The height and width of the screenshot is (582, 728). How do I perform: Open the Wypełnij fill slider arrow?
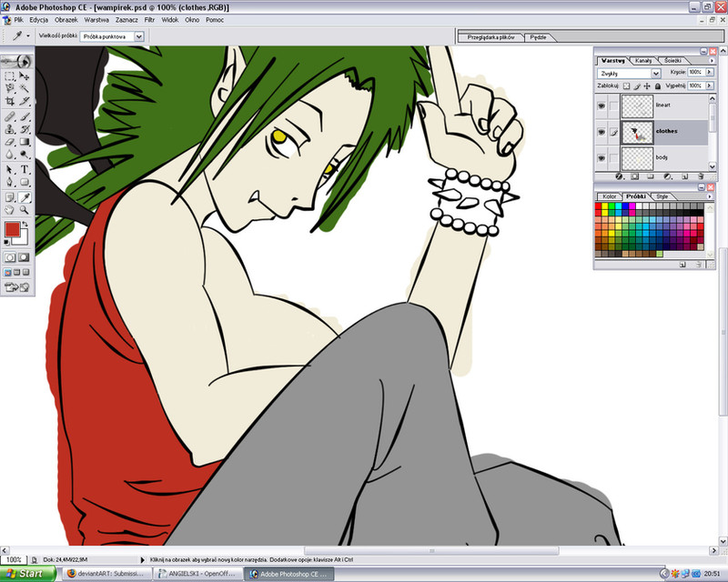pos(710,85)
